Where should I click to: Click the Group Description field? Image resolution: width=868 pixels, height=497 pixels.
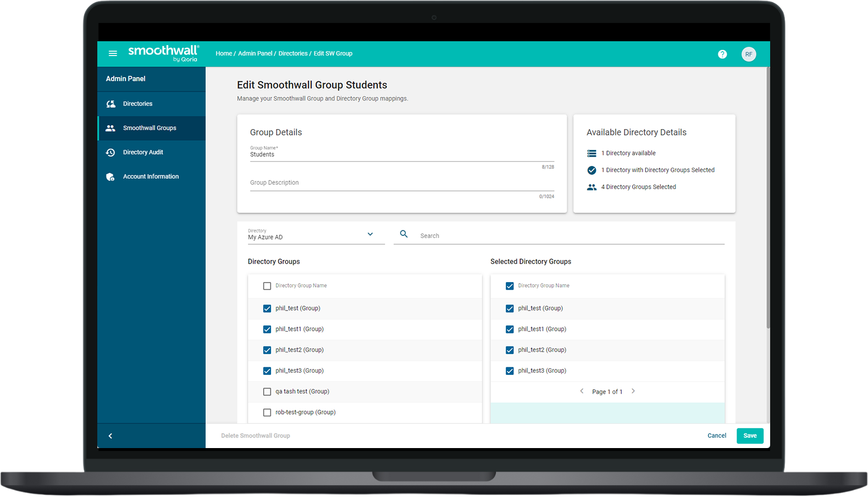click(402, 183)
